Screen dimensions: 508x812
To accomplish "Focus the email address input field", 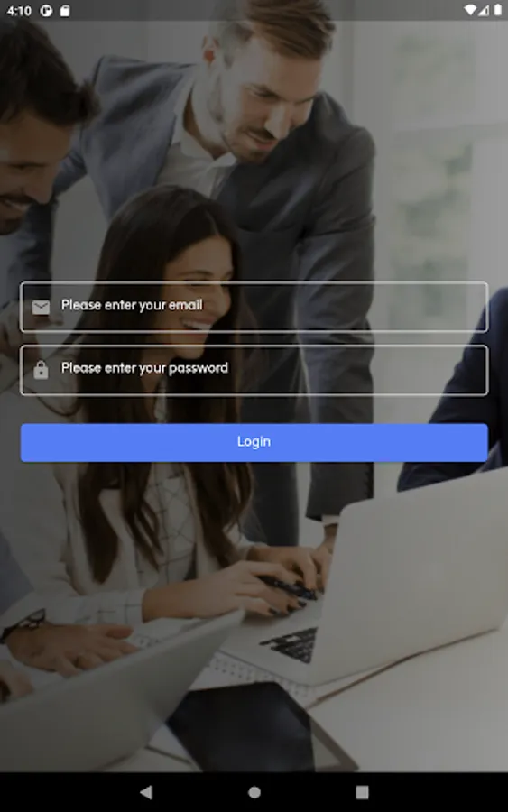I will (x=254, y=307).
